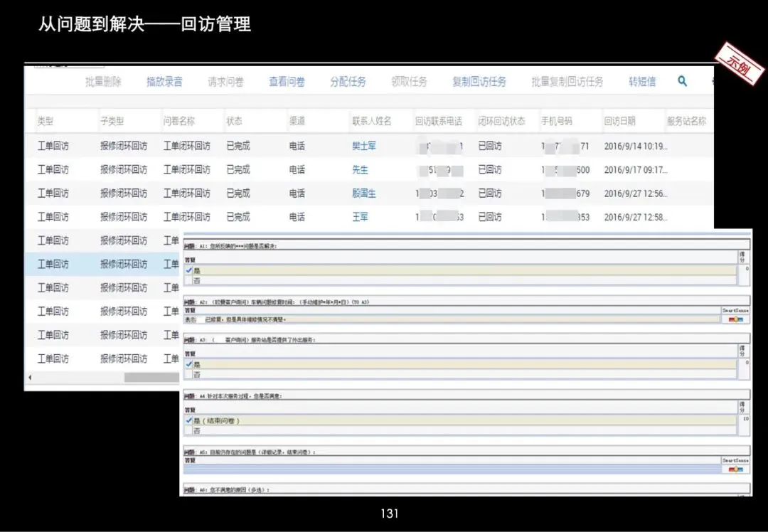Image resolution: width=768 pixels, height=532 pixels.
Task: Toggle 是（结束问卷）answer for question A4
Action: (x=189, y=420)
